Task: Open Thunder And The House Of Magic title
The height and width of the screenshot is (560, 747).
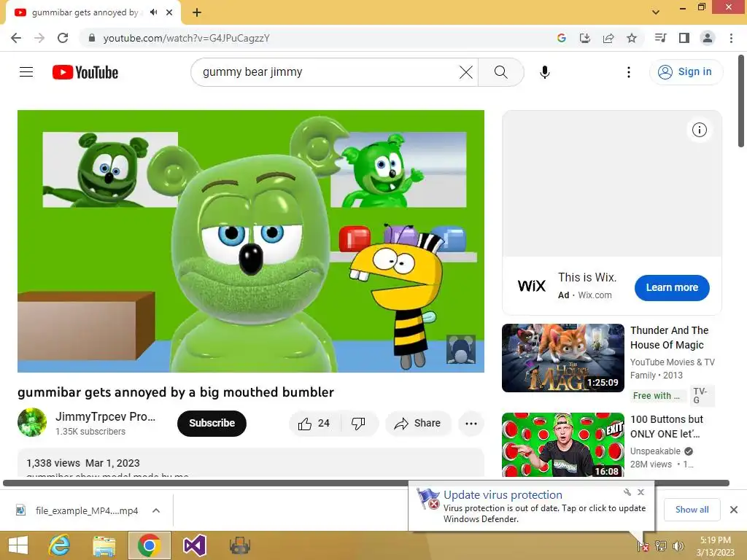Action: (670, 338)
